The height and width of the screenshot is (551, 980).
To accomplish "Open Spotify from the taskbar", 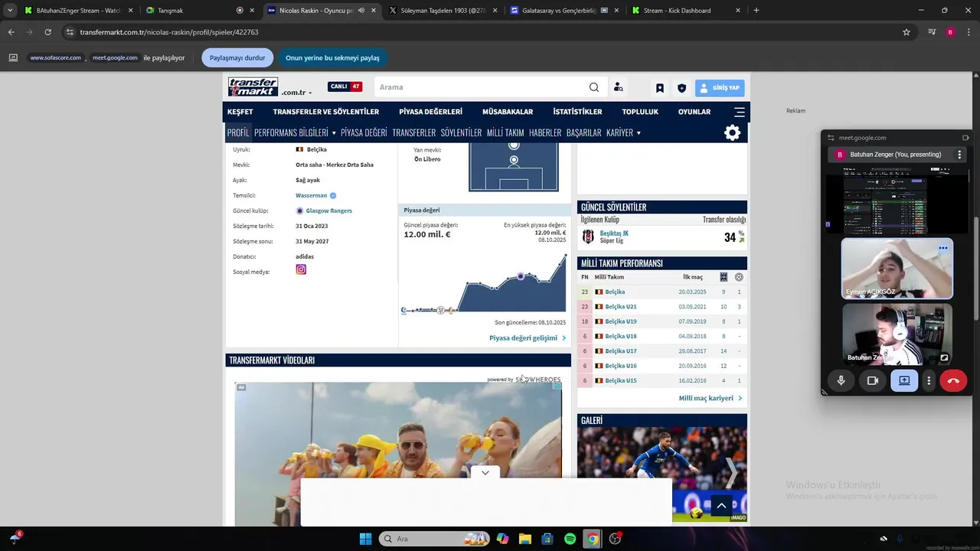I will point(570,539).
